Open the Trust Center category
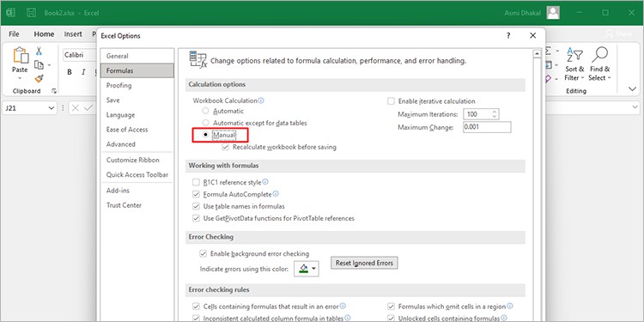644x322 pixels. click(x=137, y=205)
